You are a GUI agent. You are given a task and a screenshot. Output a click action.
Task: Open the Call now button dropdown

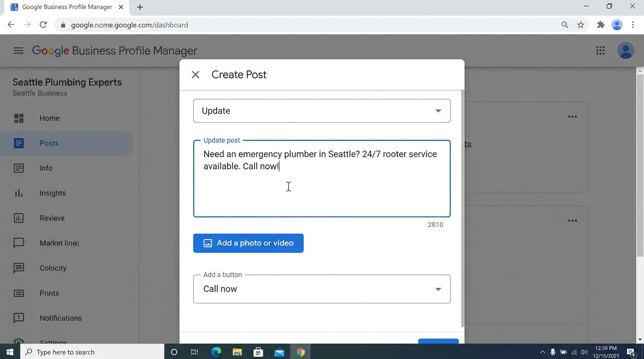pos(322,289)
